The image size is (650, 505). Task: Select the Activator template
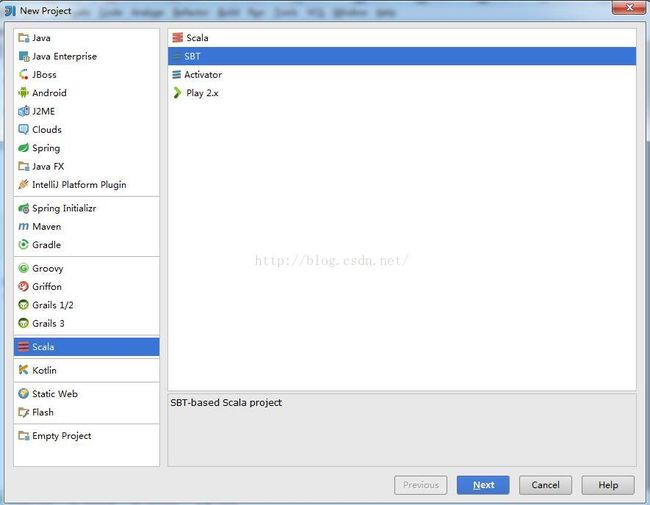coord(402,75)
